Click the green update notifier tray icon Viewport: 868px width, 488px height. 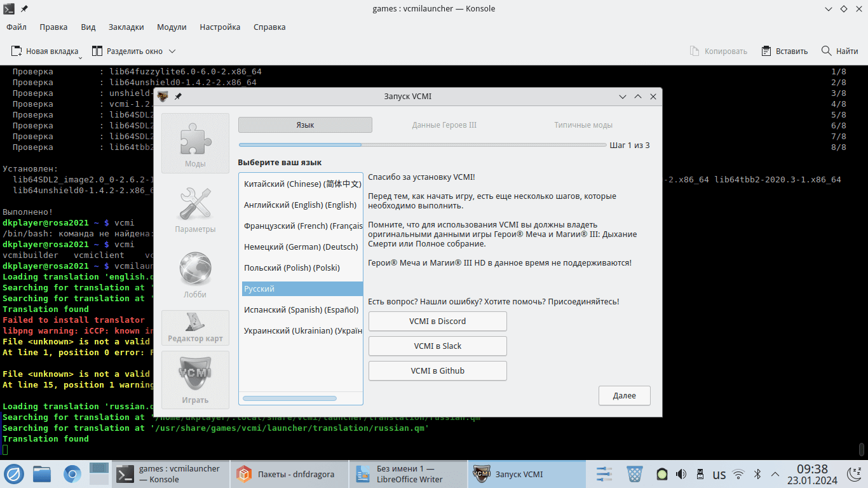[x=661, y=474]
